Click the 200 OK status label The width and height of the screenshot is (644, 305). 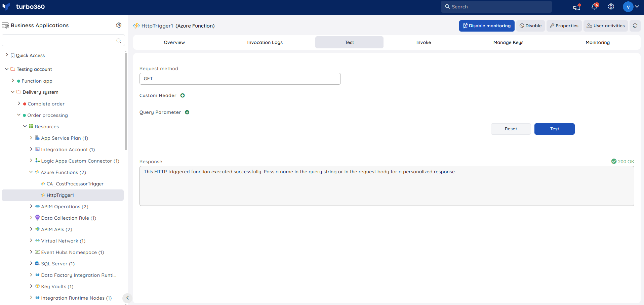[623, 162]
